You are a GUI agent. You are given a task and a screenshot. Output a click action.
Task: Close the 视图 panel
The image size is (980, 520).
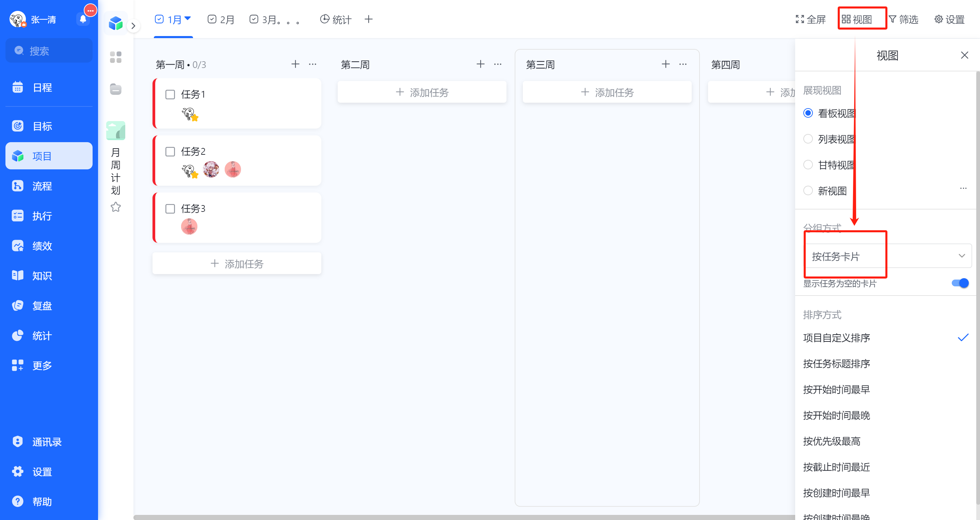click(964, 55)
